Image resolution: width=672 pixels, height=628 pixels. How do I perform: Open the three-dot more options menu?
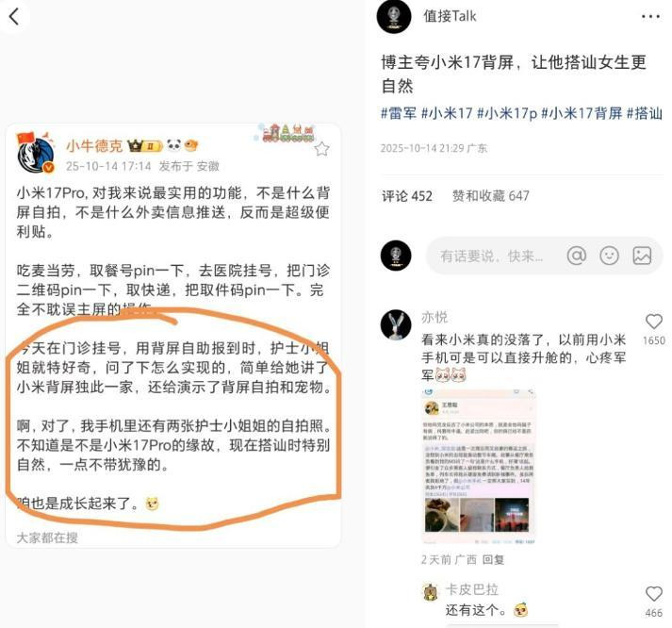[650, 17]
